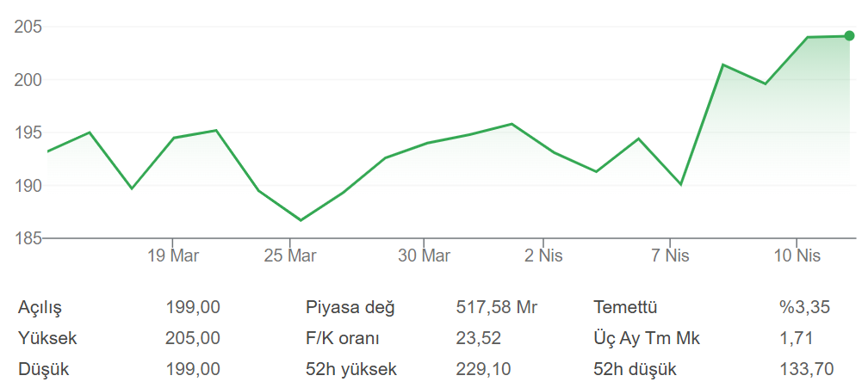
Task: Select the market cap value 517,58 Mr
Action: point(496,308)
